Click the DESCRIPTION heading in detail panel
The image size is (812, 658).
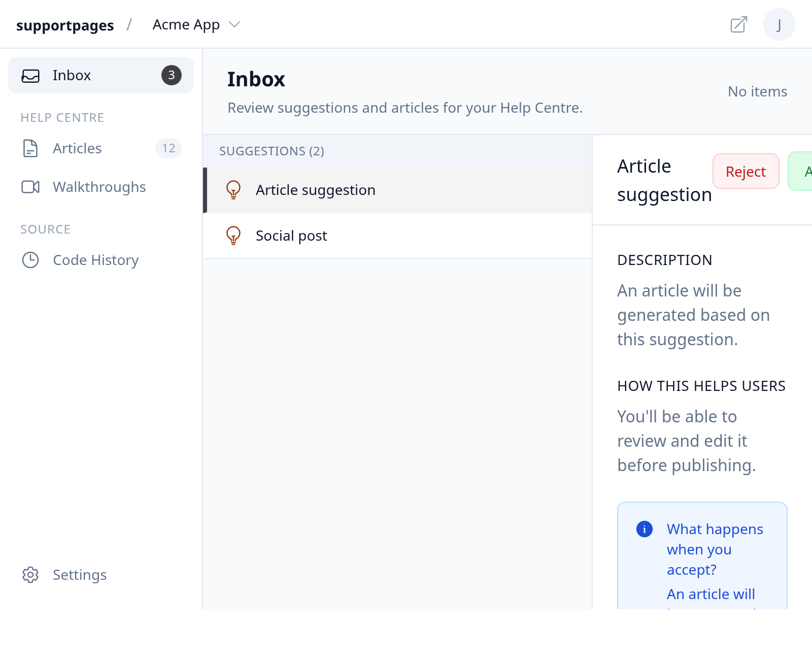(x=664, y=260)
